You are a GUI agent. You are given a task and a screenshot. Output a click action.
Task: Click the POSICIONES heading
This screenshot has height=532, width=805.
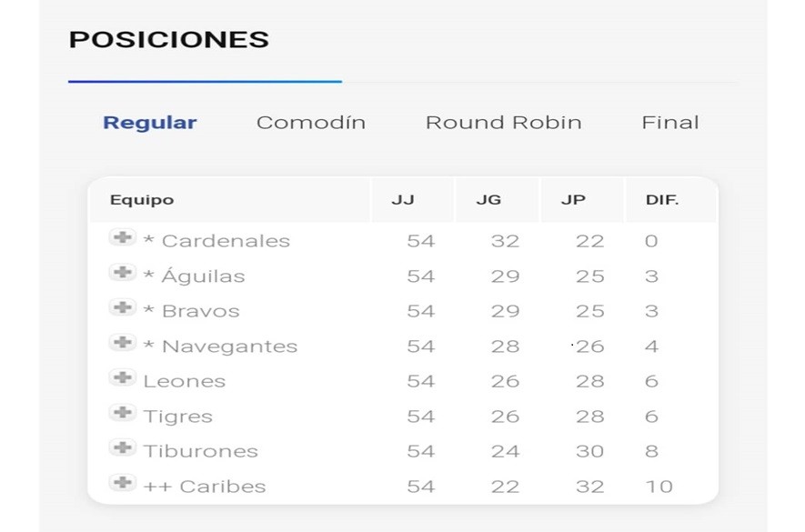click(x=168, y=39)
